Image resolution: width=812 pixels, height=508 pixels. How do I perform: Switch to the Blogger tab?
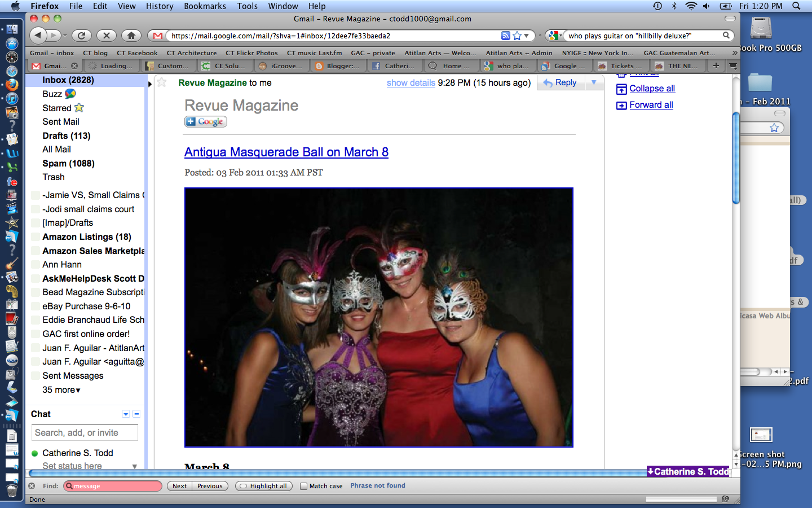(x=337, y=66)
